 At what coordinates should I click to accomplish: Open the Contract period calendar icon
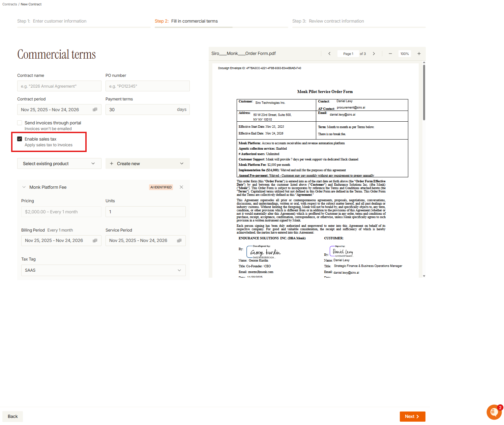(95, 110)
